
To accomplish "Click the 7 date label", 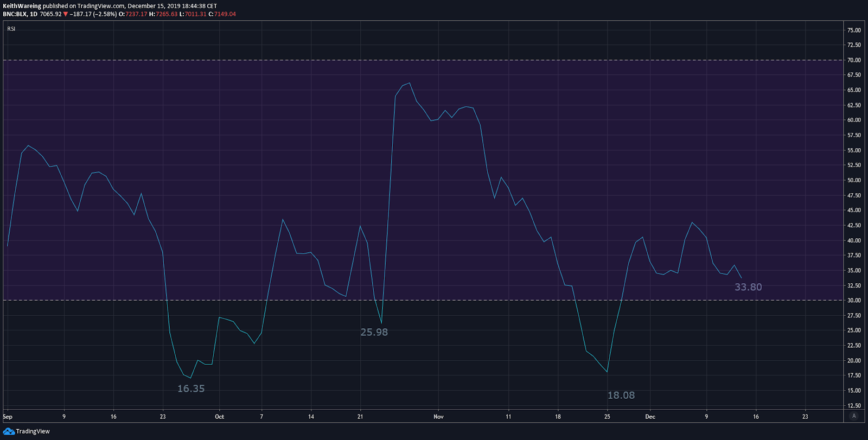I will [261, 417].
